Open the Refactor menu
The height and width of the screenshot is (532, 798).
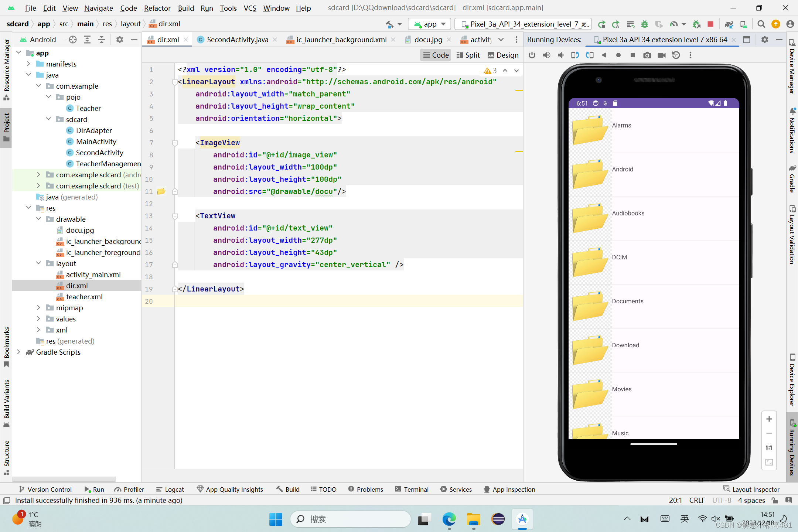tap(157, 8)
